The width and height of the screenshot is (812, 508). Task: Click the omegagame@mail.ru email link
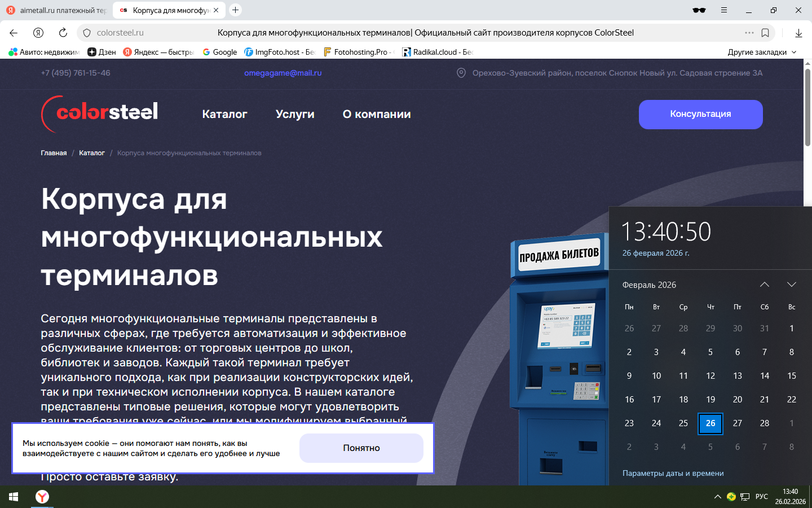[283, 73]
